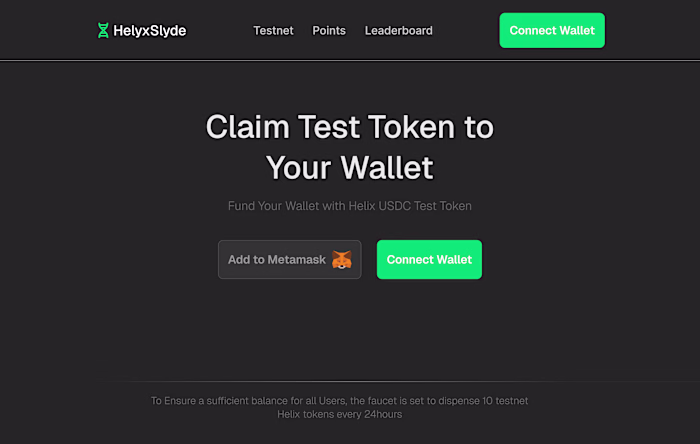Click the Fund Your Wallet subtitle text
This screenshot has width=700, height=444.
point(350,206)
